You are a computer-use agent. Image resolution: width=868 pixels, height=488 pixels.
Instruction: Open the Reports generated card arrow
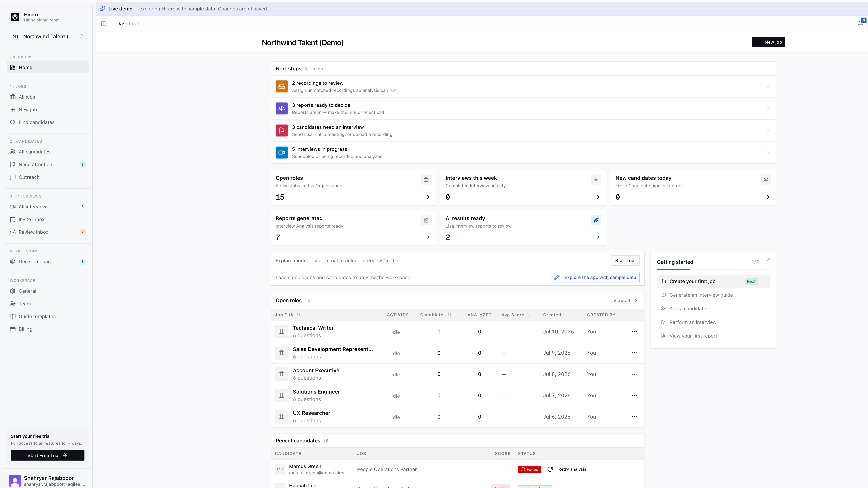(x=428, y=237)
